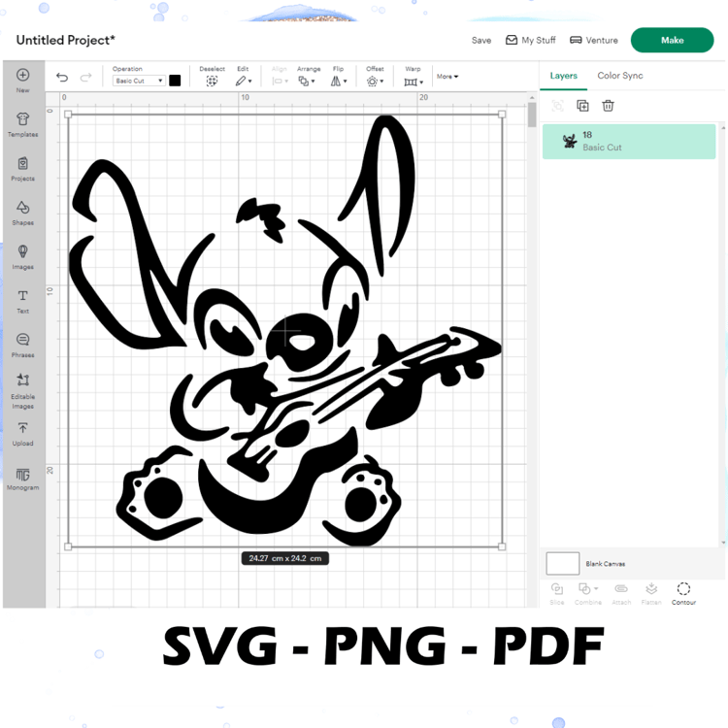Click the black operation color swatch

pos(175,81)
